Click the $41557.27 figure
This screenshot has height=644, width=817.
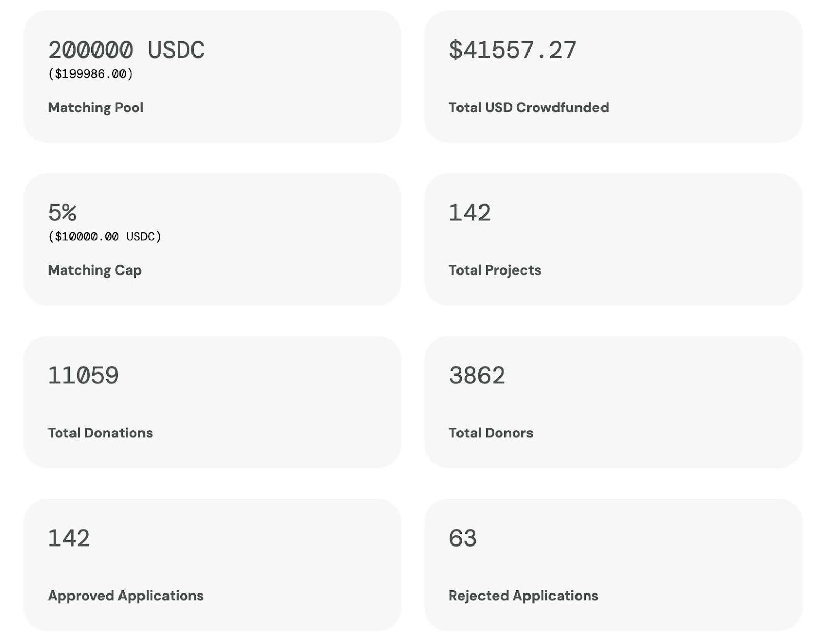[x=513, y=50]
